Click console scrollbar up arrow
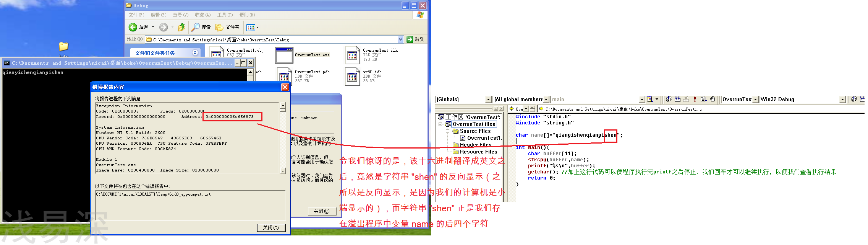This screenshot has width=868, height=245. point(250,72)
